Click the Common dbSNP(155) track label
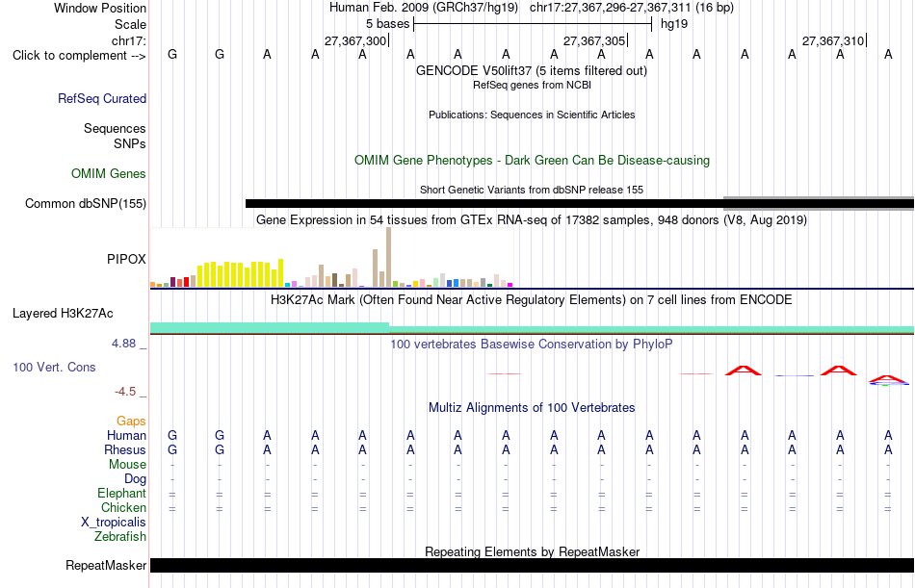This screenshot has height=588, width=915. [86, 204]
